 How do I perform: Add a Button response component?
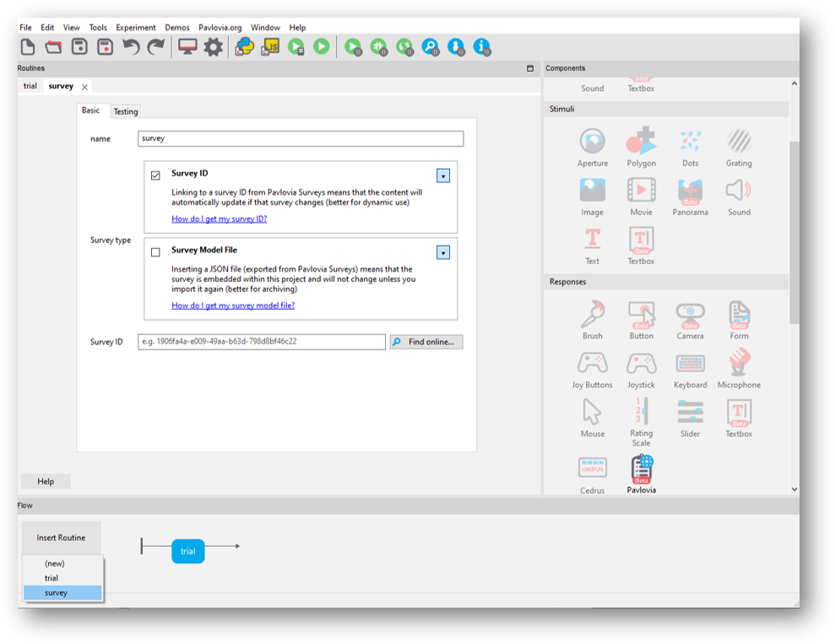point(641,320)
